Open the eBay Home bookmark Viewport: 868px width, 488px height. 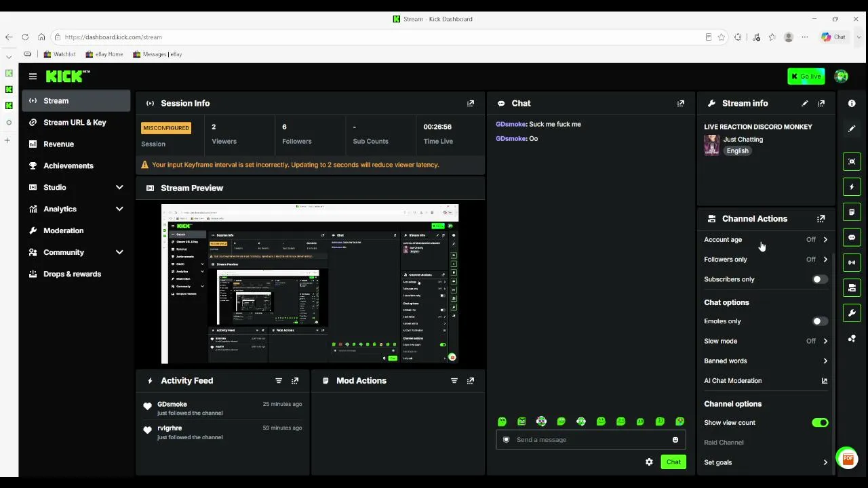[x=104, y=54]
